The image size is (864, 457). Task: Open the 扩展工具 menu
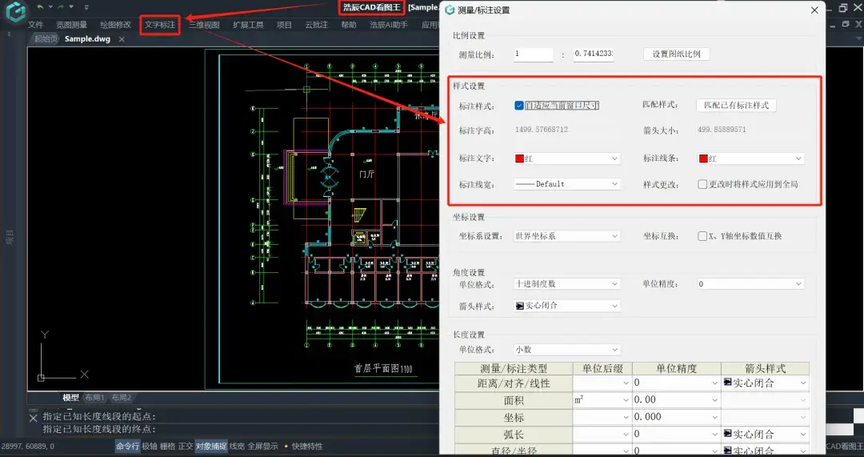pos(248,25)
